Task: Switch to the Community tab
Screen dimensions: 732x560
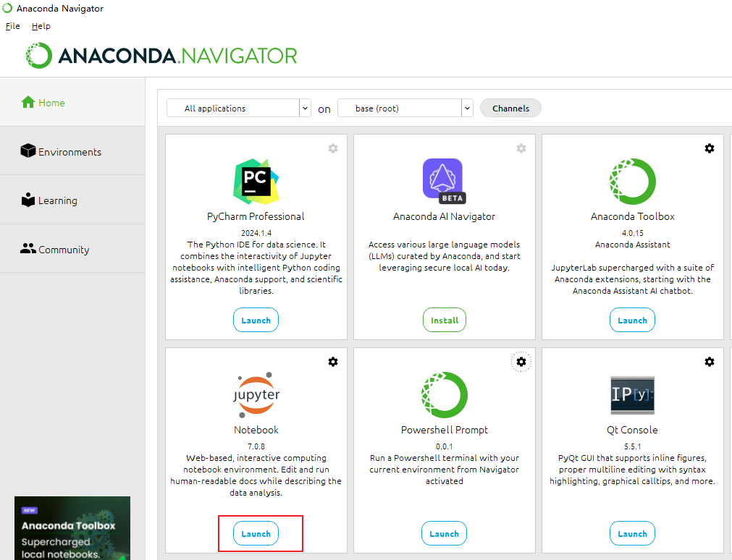Action: tap(72, 249)
